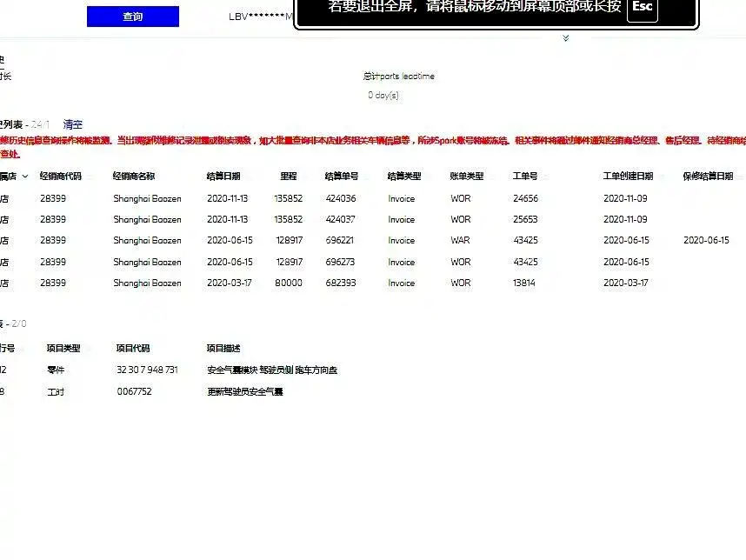Click the 工时 item type cell
Viewport: 746px width, 560px height.
[56, 391]
